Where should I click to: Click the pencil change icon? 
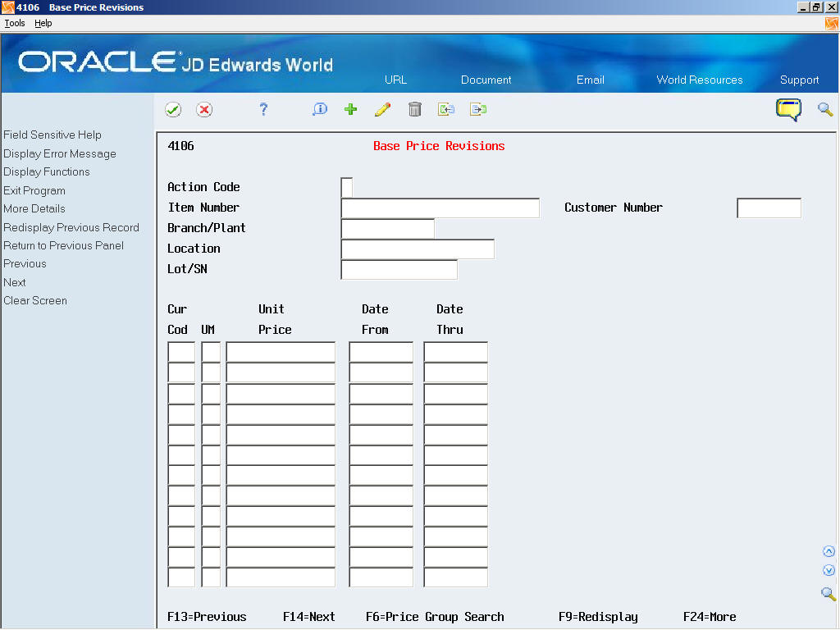[x=382, y=109]
